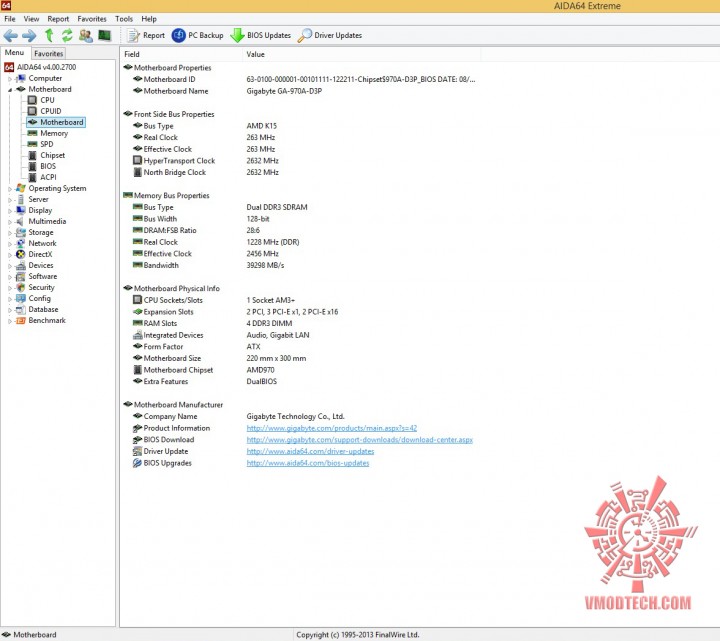Click the Software icon in tree

(x=21, y=276)
